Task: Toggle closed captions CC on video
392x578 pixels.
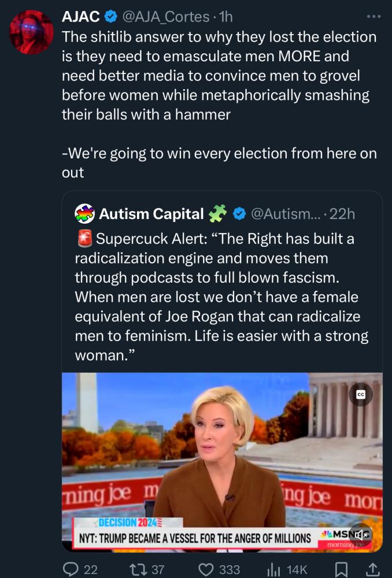Action: coord(361,394)
